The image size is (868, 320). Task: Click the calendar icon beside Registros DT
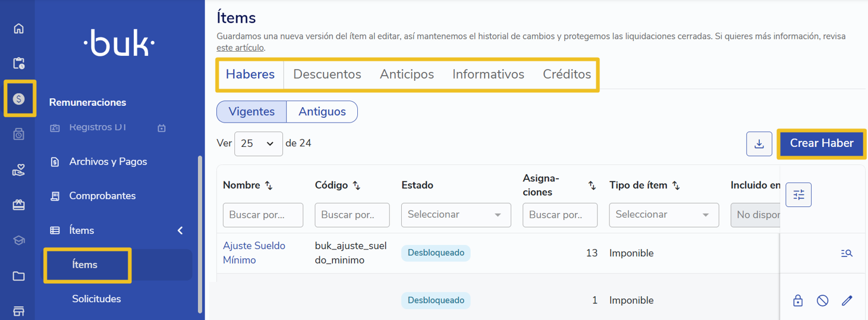click(162, 128)
